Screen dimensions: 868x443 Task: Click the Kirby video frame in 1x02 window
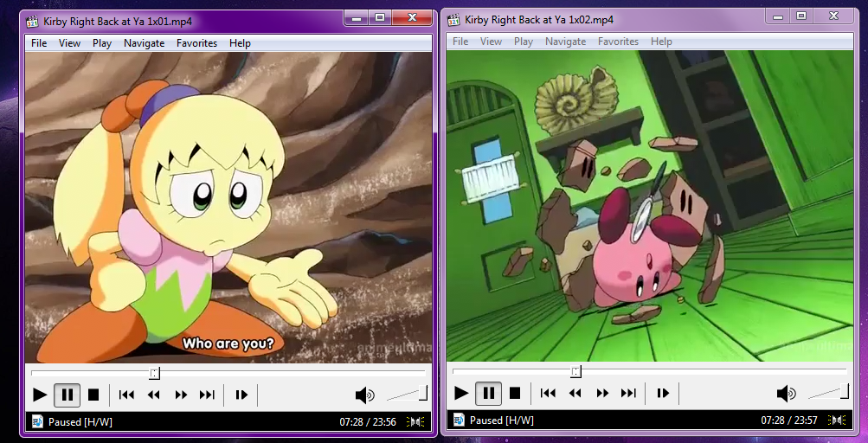click(650, 206)
